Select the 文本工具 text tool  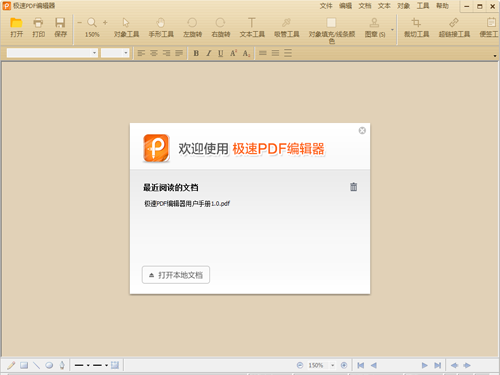tap(252, 23)
